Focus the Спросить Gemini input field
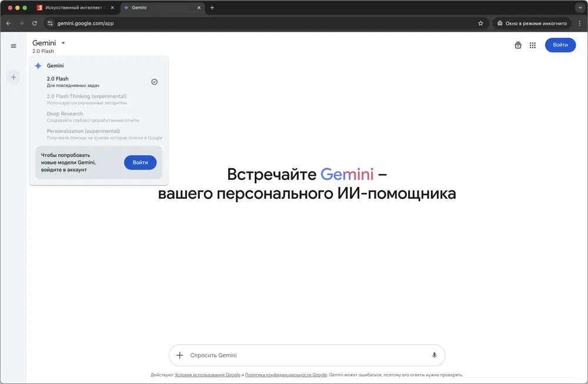This screenshot has width=588, height=384. (x=308, y=355)
